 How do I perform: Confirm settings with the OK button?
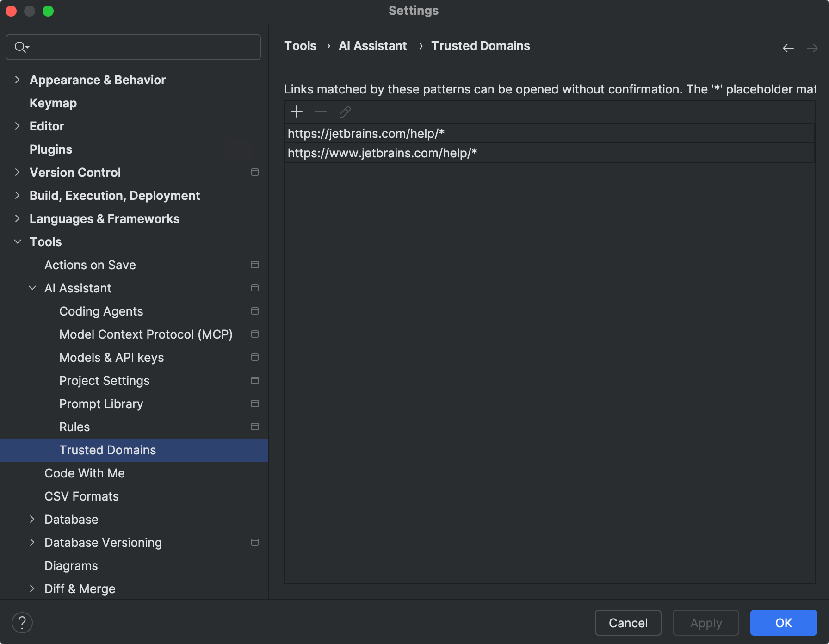[x=783, y=623]
